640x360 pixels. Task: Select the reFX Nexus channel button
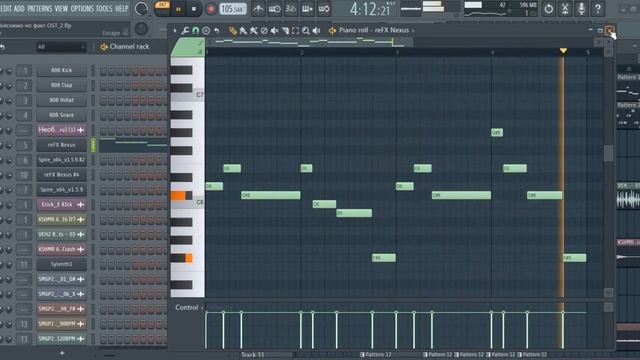[x=61, y=145]
